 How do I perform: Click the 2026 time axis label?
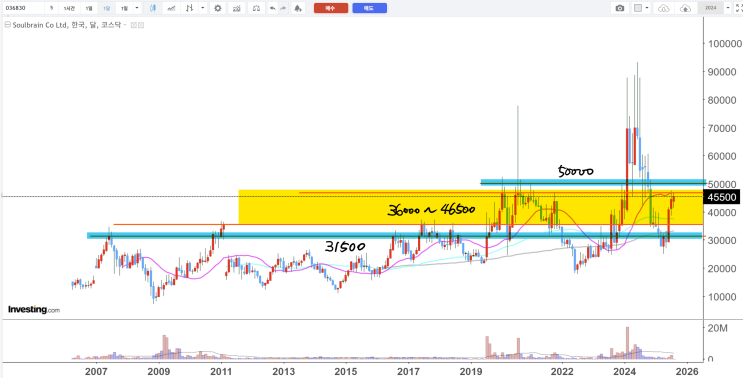[x=687, y=372]
